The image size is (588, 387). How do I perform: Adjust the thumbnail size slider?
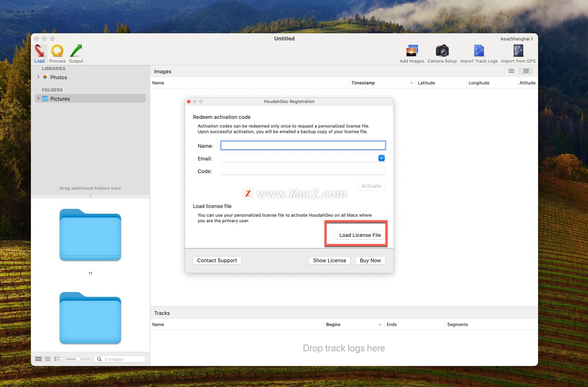[78, 359]
